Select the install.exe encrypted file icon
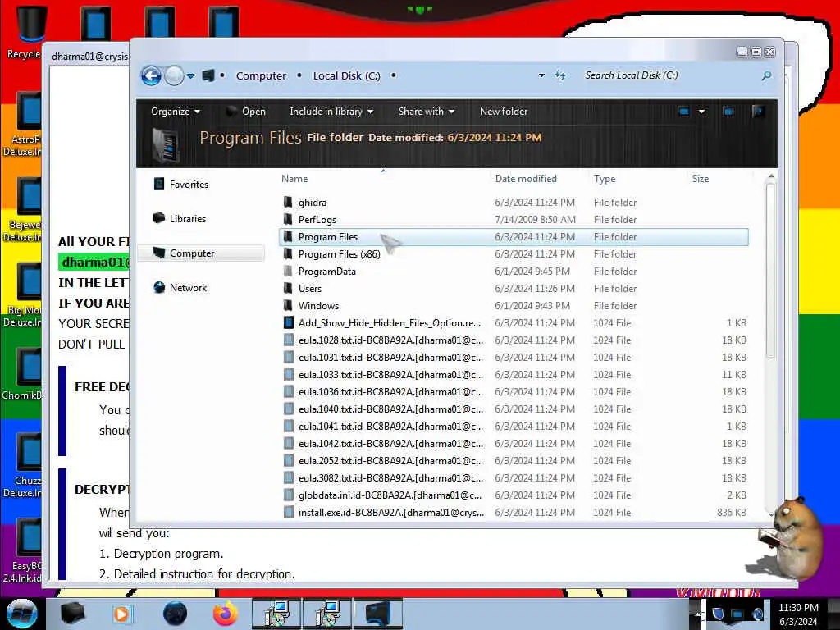The width and height of the screenshot is (840, 630). [288, 512]
